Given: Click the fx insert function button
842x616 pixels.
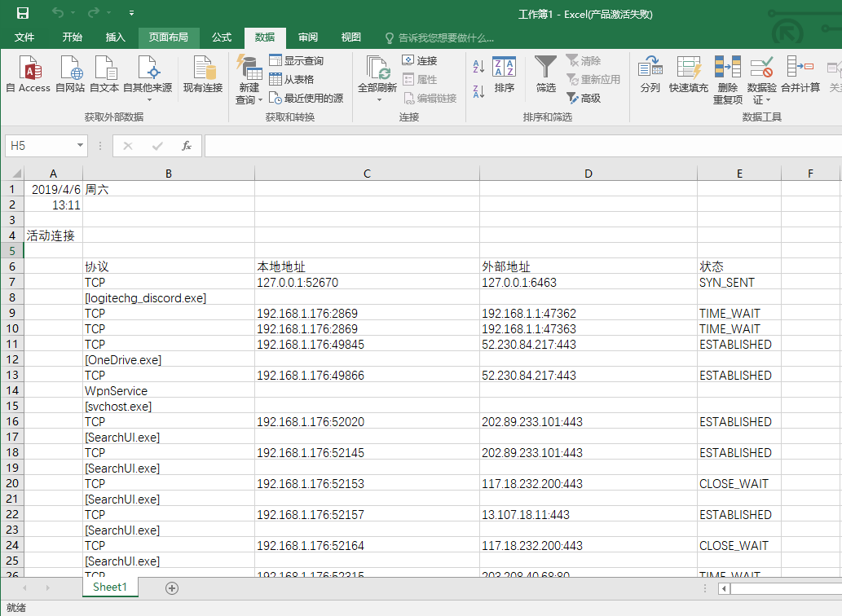Looking at the screenshot, I should pos(187,145).
